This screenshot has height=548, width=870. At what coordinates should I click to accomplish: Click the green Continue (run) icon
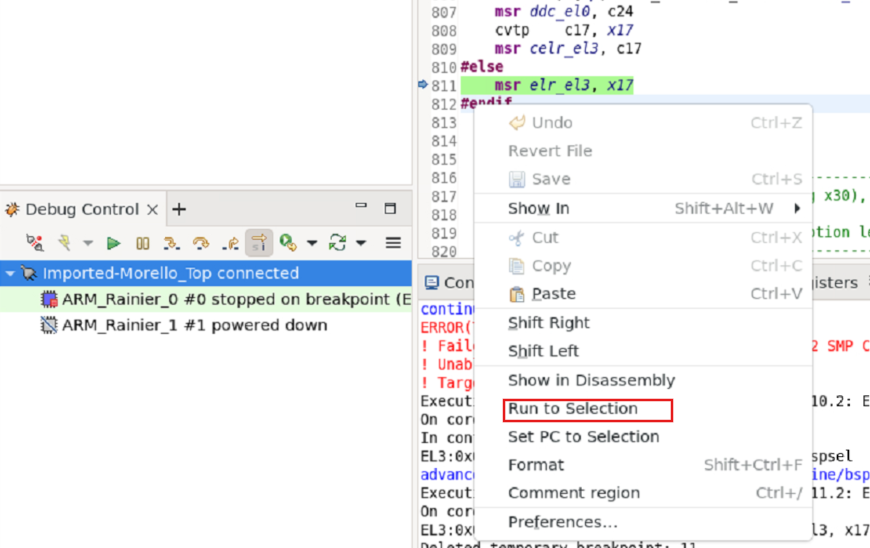(x=113, y=243)
